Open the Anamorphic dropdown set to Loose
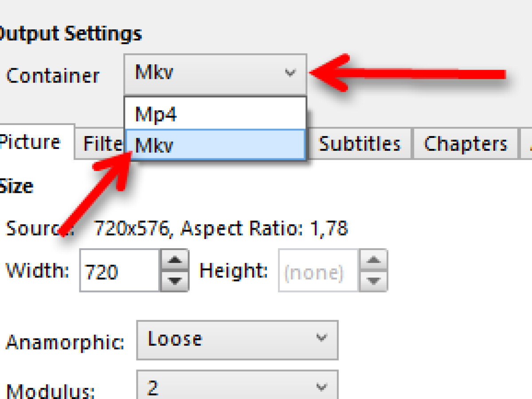The width and height of the screenshot is (532, 399). click(x=237, y=340)
